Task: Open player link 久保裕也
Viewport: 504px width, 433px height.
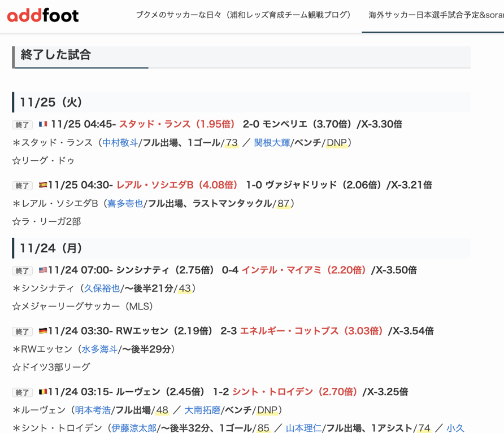Action: click(x=102, y=288)
